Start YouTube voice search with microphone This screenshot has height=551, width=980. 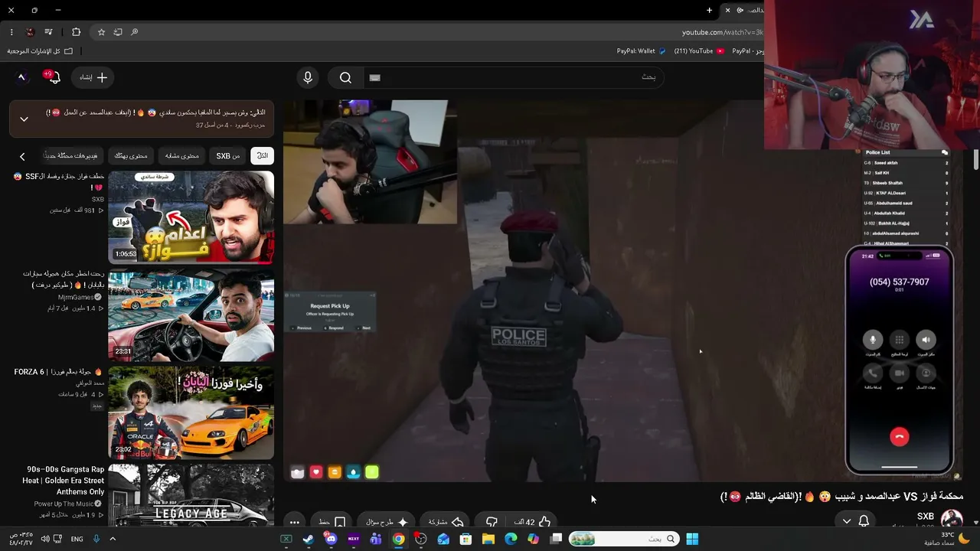tap(308, 77)
